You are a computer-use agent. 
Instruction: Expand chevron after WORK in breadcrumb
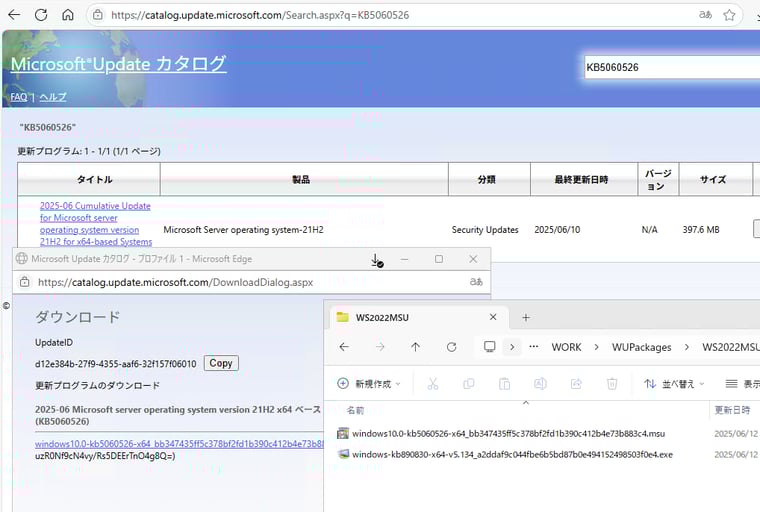(596, 347)
